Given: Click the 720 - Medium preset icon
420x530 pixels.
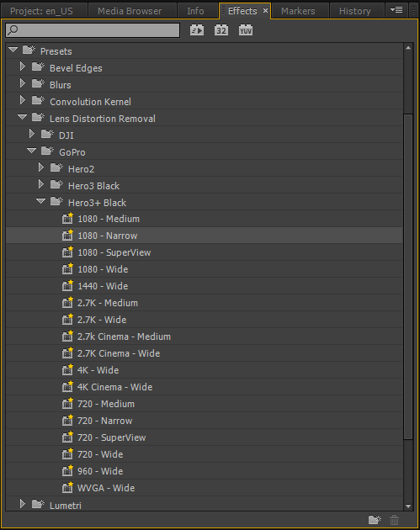Looking at the screenshot, I should pyautogui.click(x=67, y=404).
